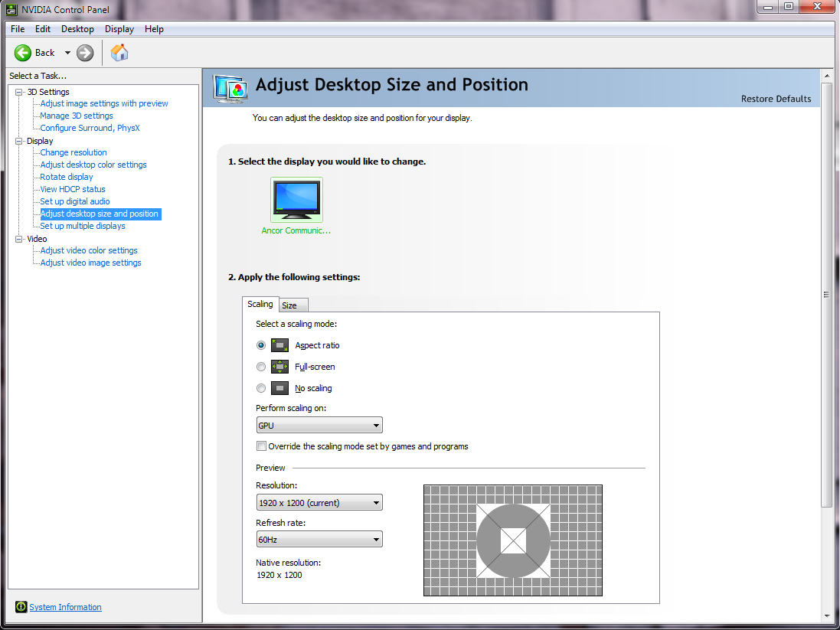The width and height of the screenshot is (840, 630).
Task: Open Adjust image settings with preview
Action: click(x=104, y=103)
